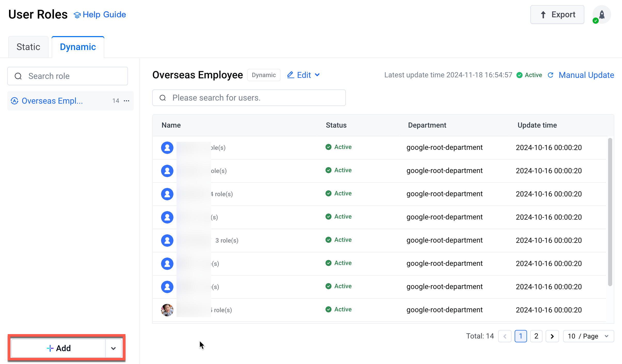Click the Add button

[59, 348]
